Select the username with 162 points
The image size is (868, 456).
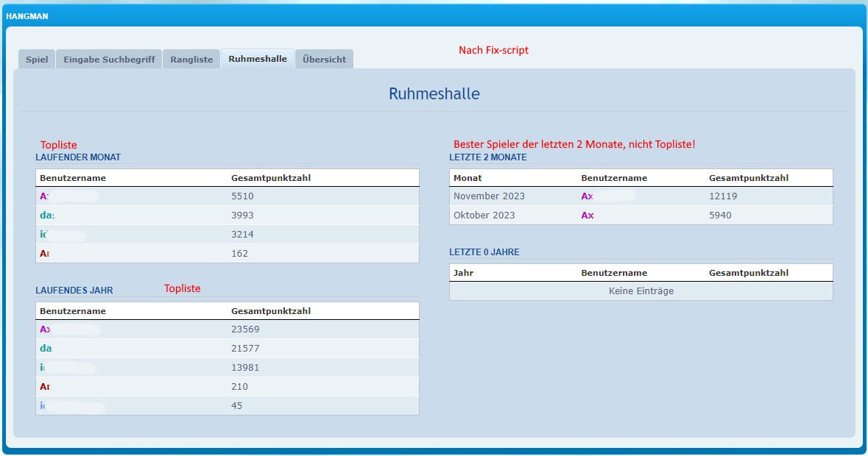(x=45, y=254)
